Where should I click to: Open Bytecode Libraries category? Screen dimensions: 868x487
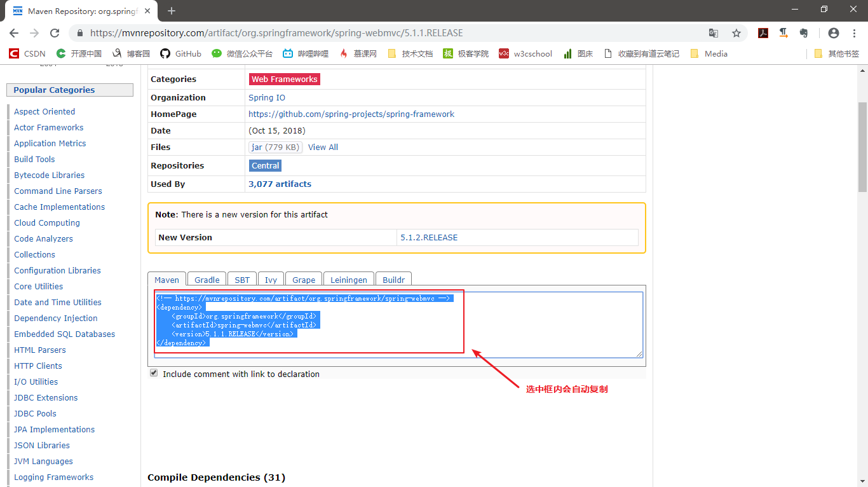50,175
